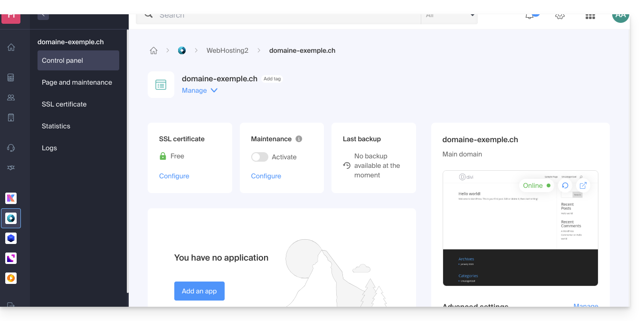
Task: Click the Add an app button
Action: click(199, 291)
